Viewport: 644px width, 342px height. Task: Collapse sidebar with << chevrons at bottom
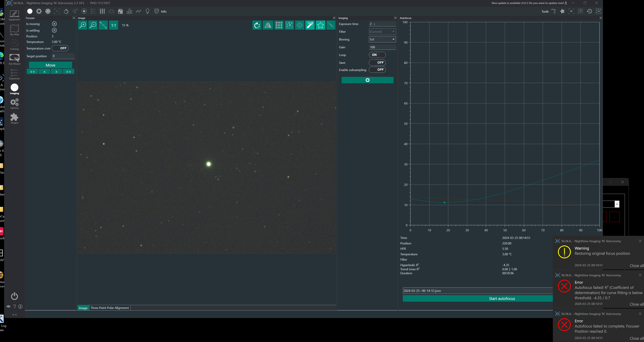[14, 314]
